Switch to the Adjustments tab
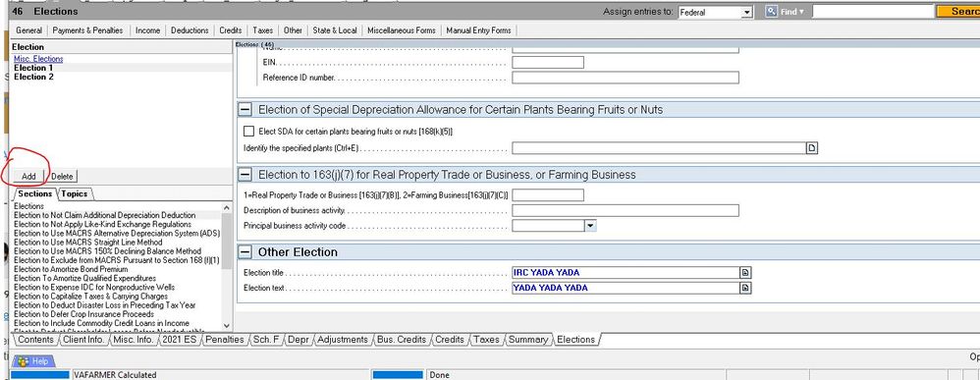980x380 pixels. pyautogui.click(x=343, y=340)
